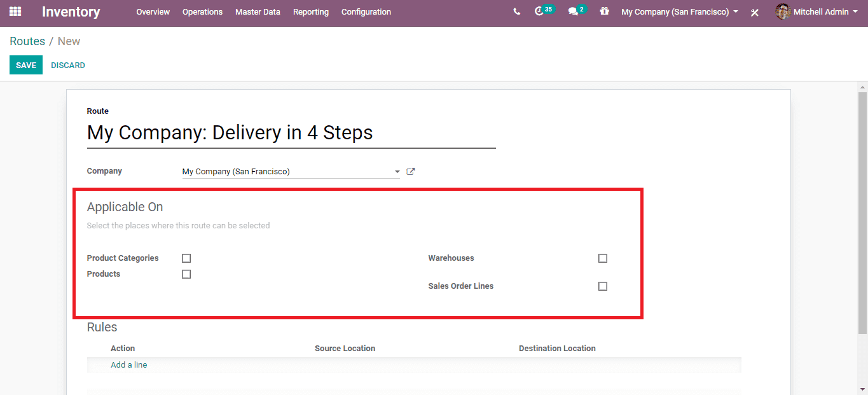Enable the Product Categories checkbox
Viewport: 868px width, 395px height.
pos(186,258)
